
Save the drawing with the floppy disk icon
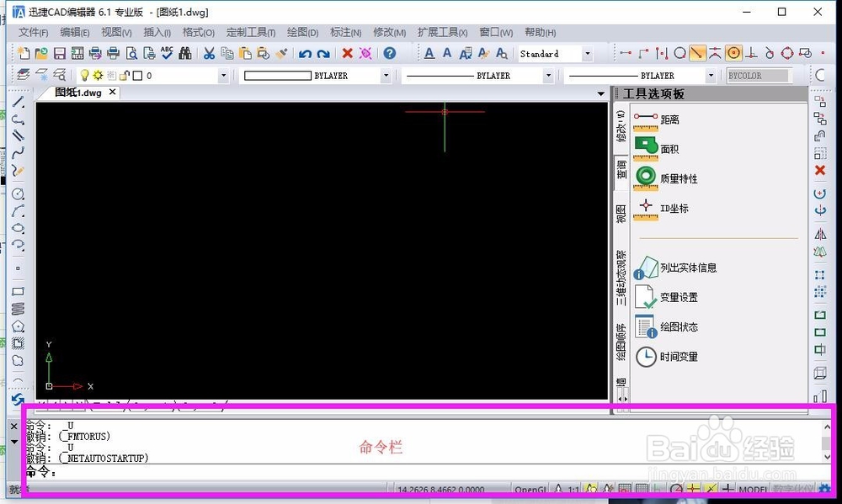[x=60, y=53]
